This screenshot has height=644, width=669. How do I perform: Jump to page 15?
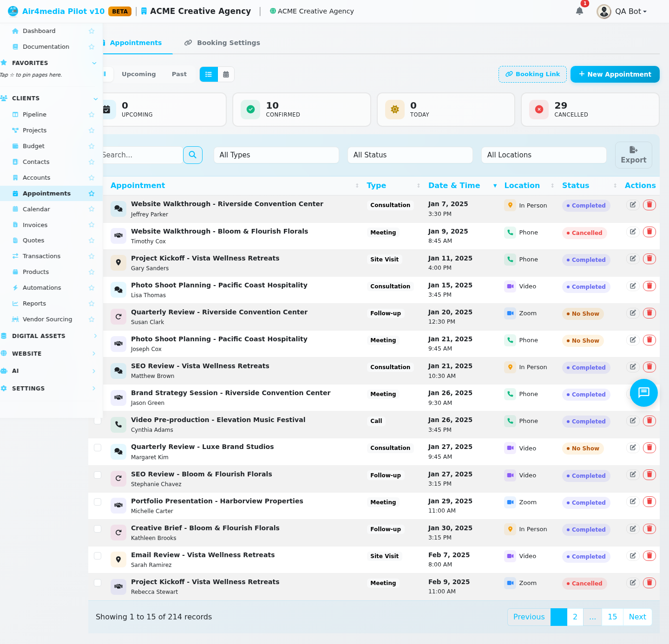point(612,617)
